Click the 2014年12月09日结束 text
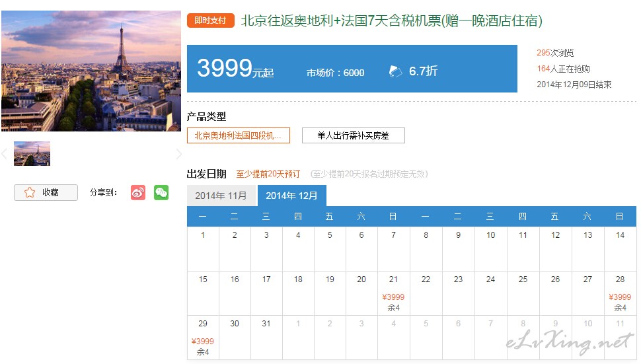Image resolution: width=641 pixels, height=364 pixels. pyautogui.click(x=574, y=85)
